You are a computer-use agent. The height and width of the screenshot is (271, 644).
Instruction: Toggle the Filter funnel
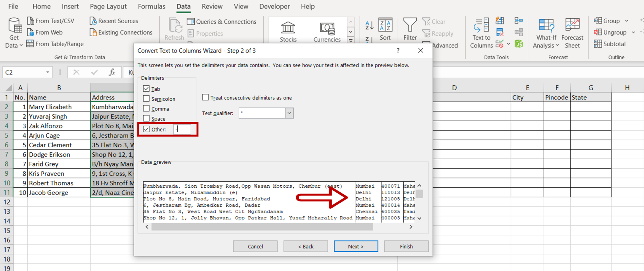point(410,29)
